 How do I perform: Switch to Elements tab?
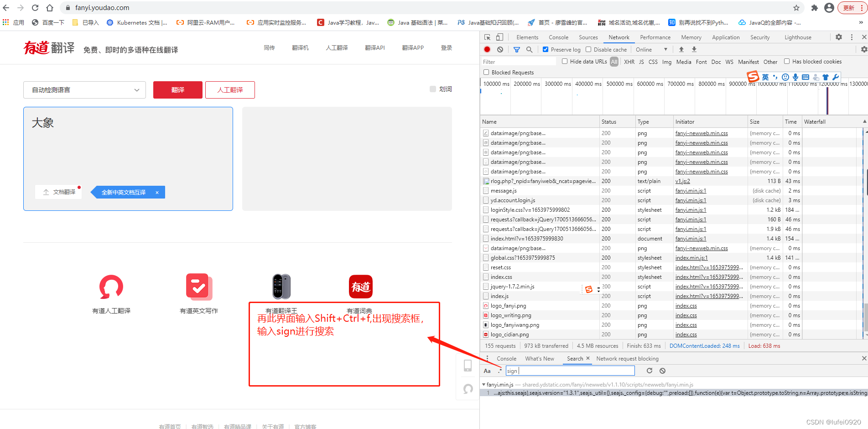[527, 37]
